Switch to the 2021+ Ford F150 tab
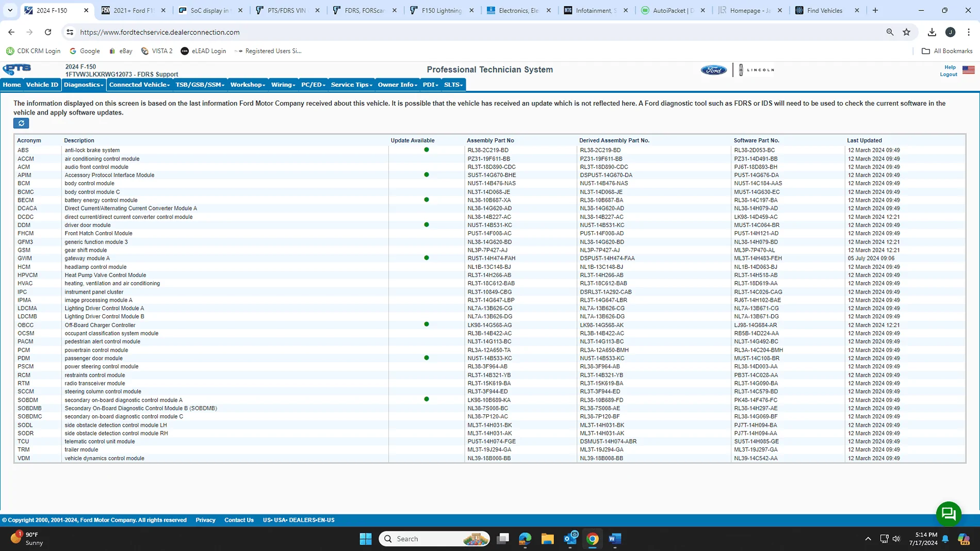The width and height of the screenshot is (980, 551). 133,10
